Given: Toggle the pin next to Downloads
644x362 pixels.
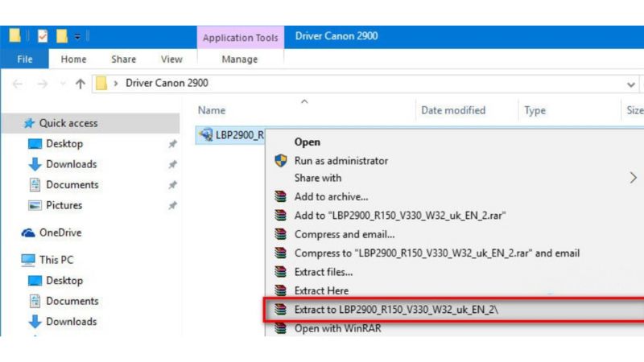Looking at the screenshot, I should 172,164.
